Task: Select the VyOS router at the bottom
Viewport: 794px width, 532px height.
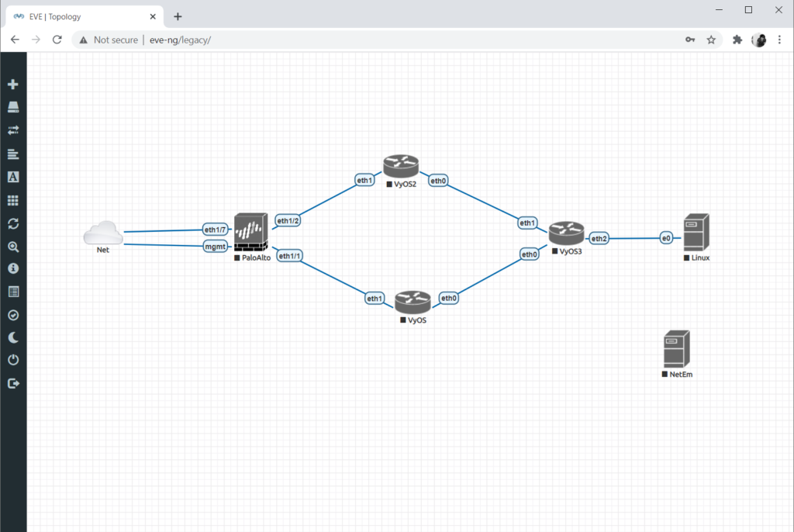Action: (413, 302)
